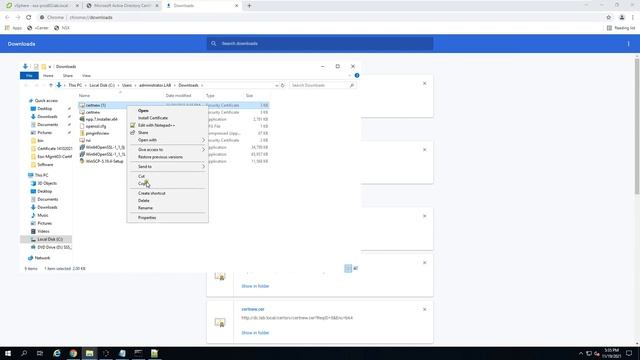The image size is (640, 360).
Task: Click the Windows Start button
Action: pyautogui.click(x=8, y=353)
